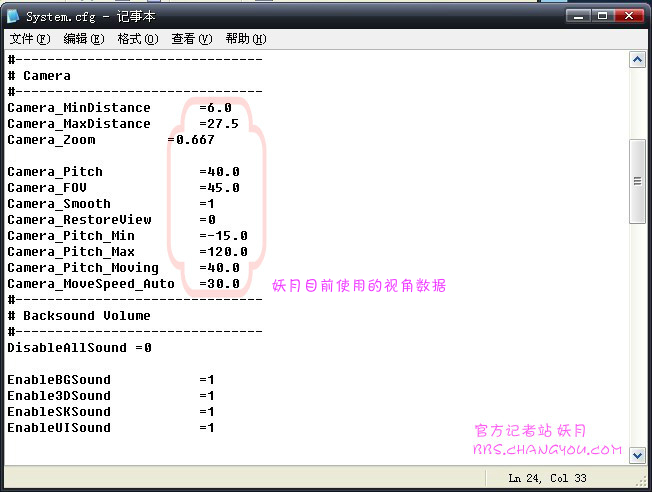Screen dimensions: 652x492
Task: Place cursor on the Camera_MinDistance line
Action: [78, 108]
